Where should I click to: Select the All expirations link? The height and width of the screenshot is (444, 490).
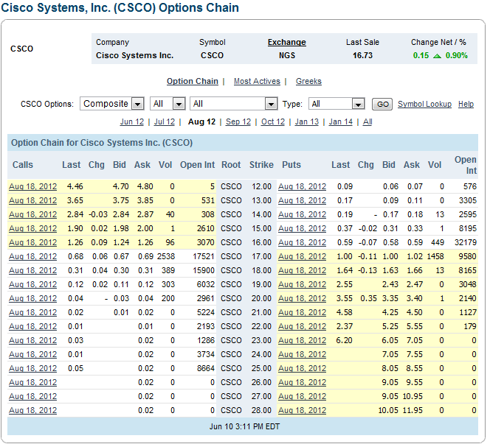pos(367,122)
